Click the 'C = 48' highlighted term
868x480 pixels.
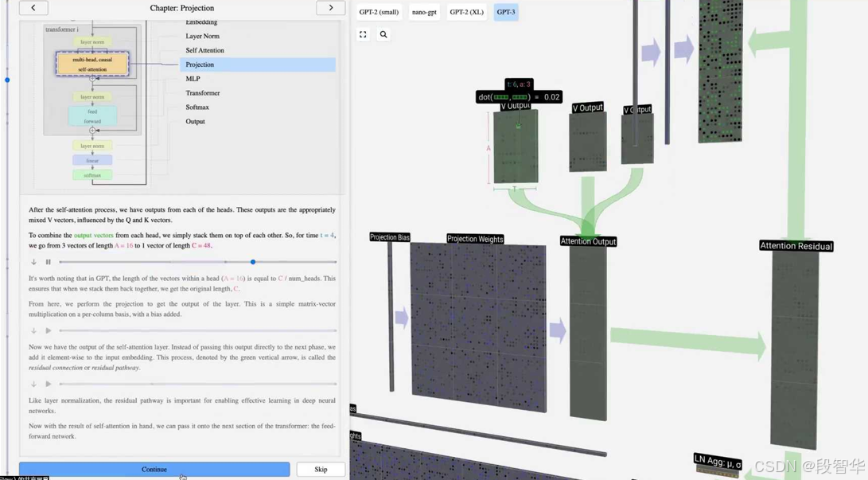coord(201,245)
